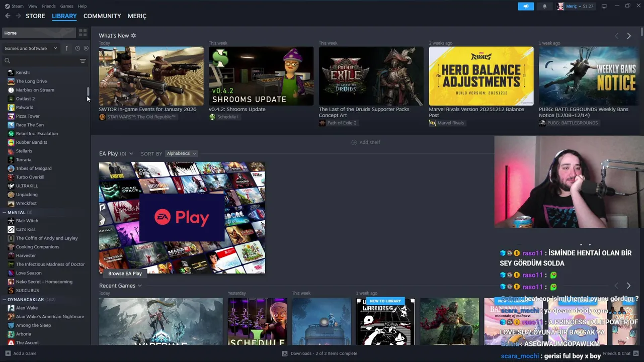Click the Harvester game icon in sidebar

[11, 255]
